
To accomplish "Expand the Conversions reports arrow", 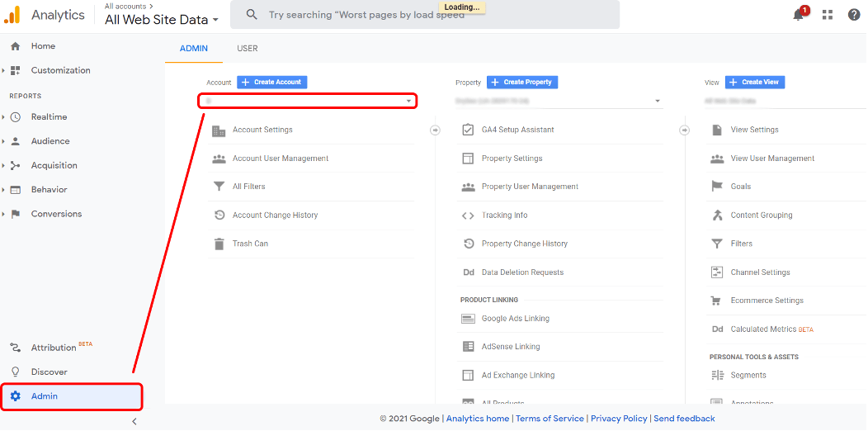I will [3, 214].
